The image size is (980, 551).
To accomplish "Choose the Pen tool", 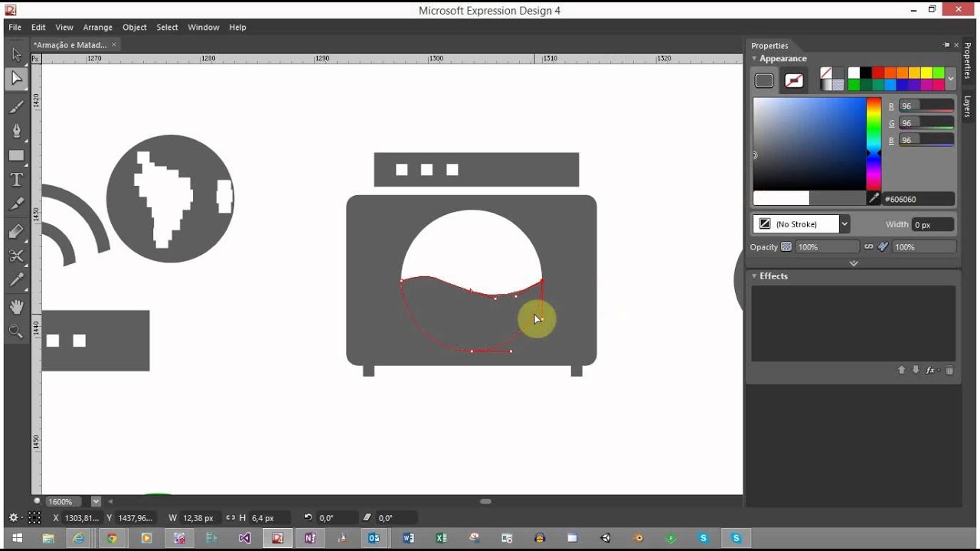I will click(16, 131).
